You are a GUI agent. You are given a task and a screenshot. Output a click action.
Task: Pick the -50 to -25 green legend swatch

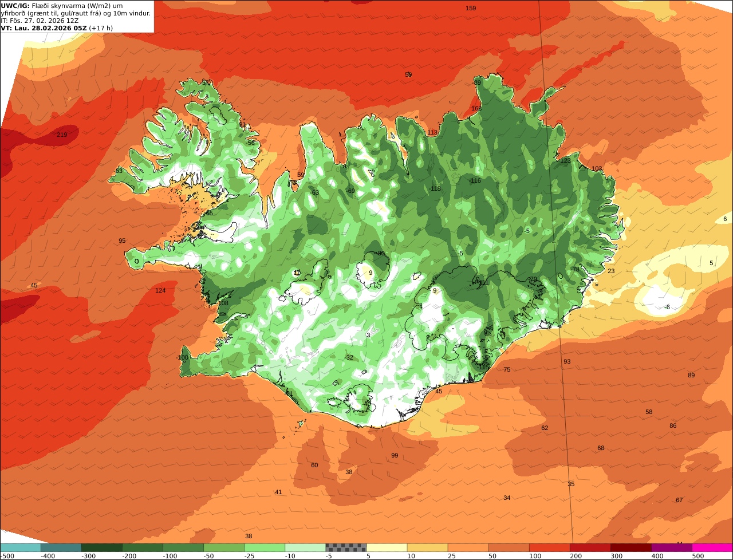pyautogui.click(x=224, y=547)
